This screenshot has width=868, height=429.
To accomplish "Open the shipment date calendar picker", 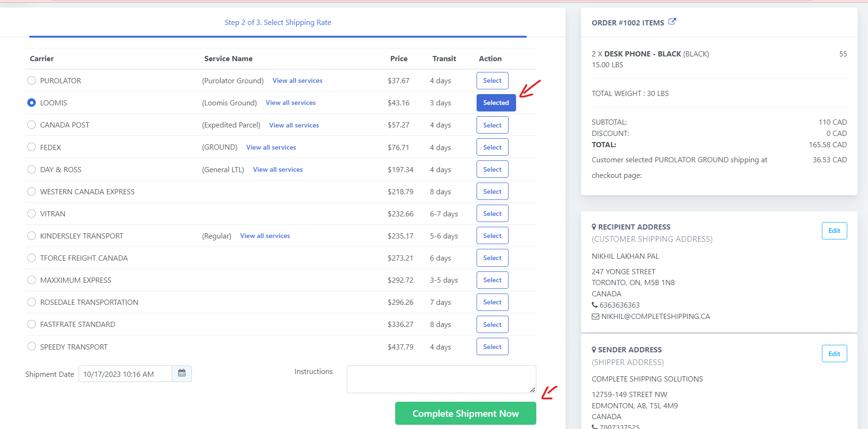I will point(182,373).
